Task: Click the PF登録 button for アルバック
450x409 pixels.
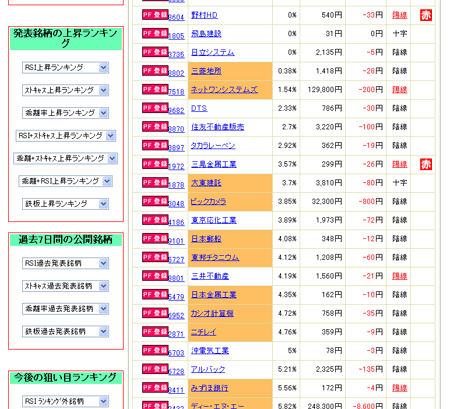Action: pyautogui.click(x=155, y=369)
